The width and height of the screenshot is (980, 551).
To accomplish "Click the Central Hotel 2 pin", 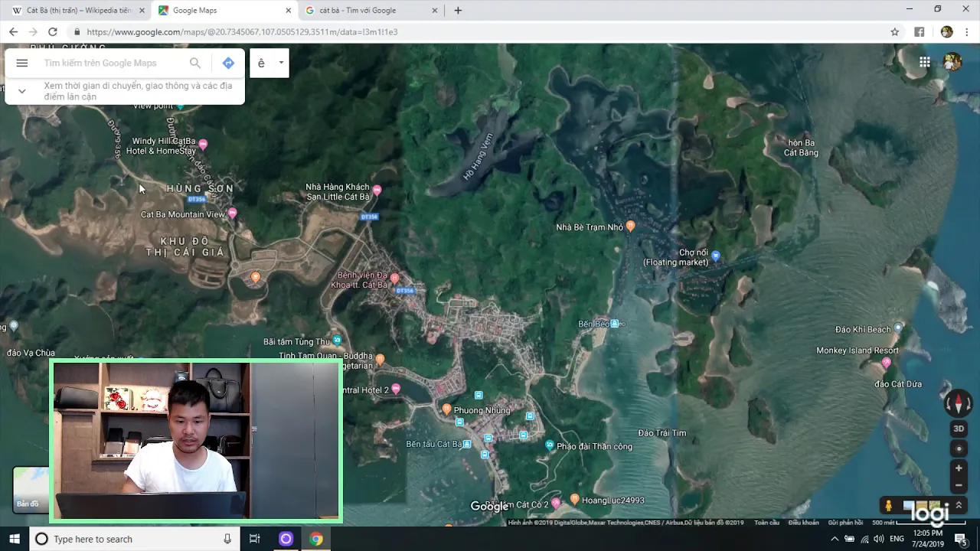I will [x=396, y=389].
